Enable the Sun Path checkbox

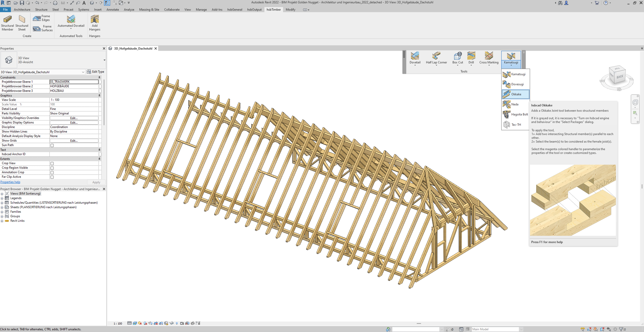52,145
